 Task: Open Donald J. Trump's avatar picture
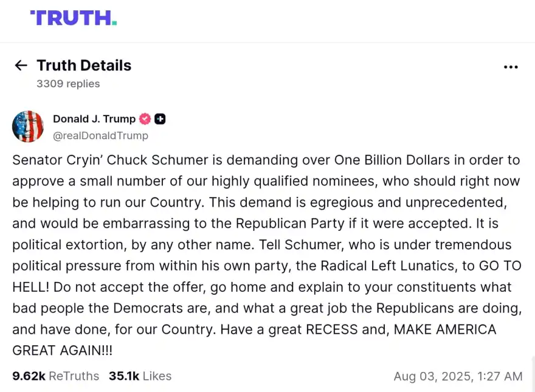coord(28,126)
